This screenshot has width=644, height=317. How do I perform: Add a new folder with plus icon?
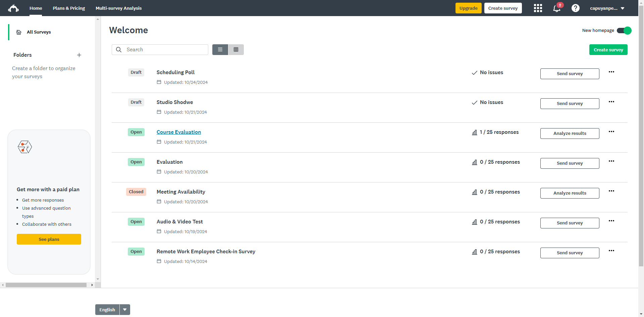(x=79, y=55)
